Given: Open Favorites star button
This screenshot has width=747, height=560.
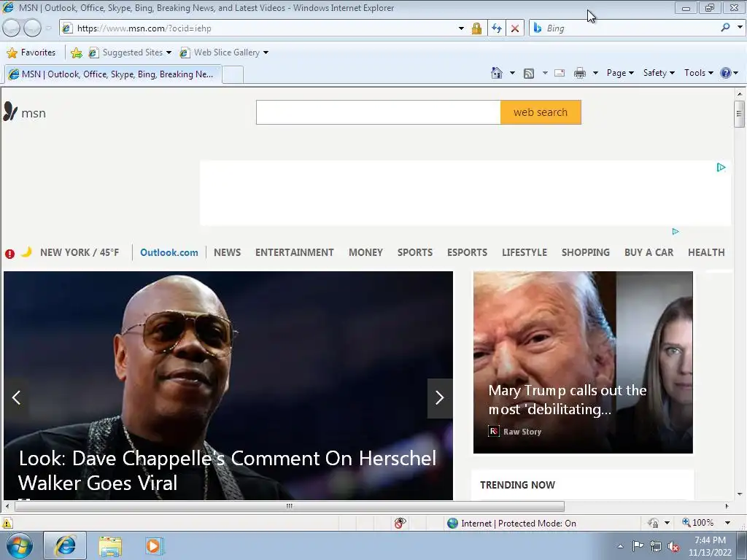Looking at the screenshot, I should [x=31, y=52].
